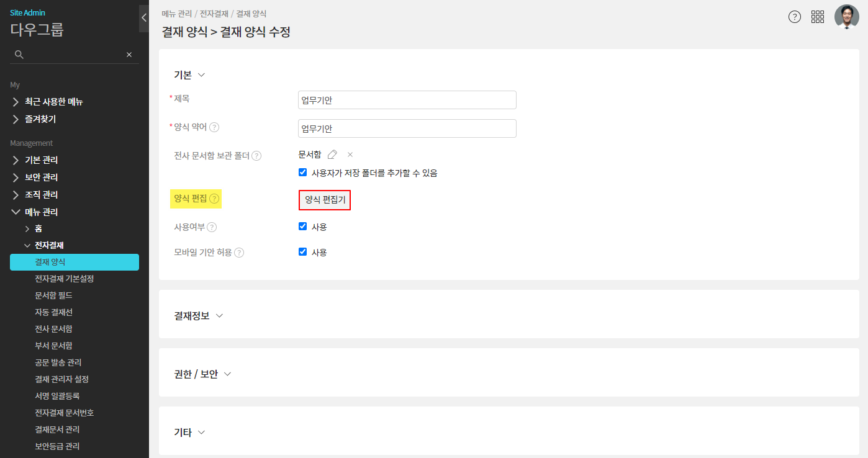This screenshot has height=458, width=868.
Task: Clear the sidebar search with X icon
Action: click(129, 55)
